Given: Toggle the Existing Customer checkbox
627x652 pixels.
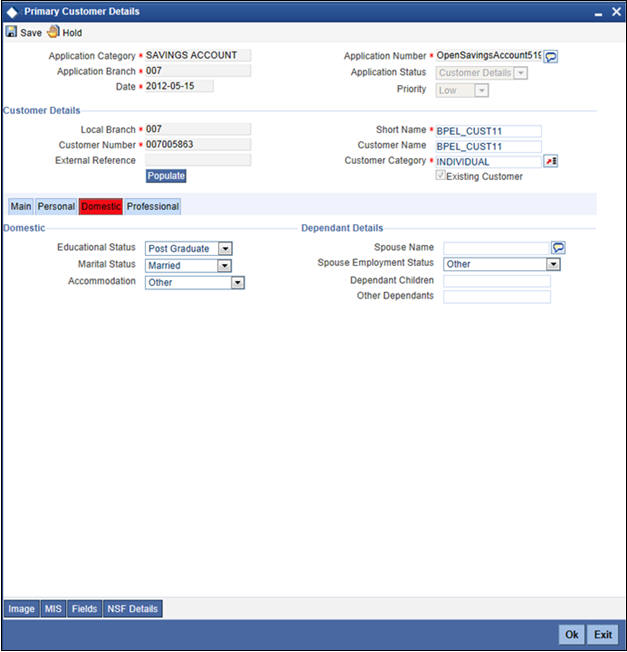Looking at the screenshot, I should tap(440, 175).
